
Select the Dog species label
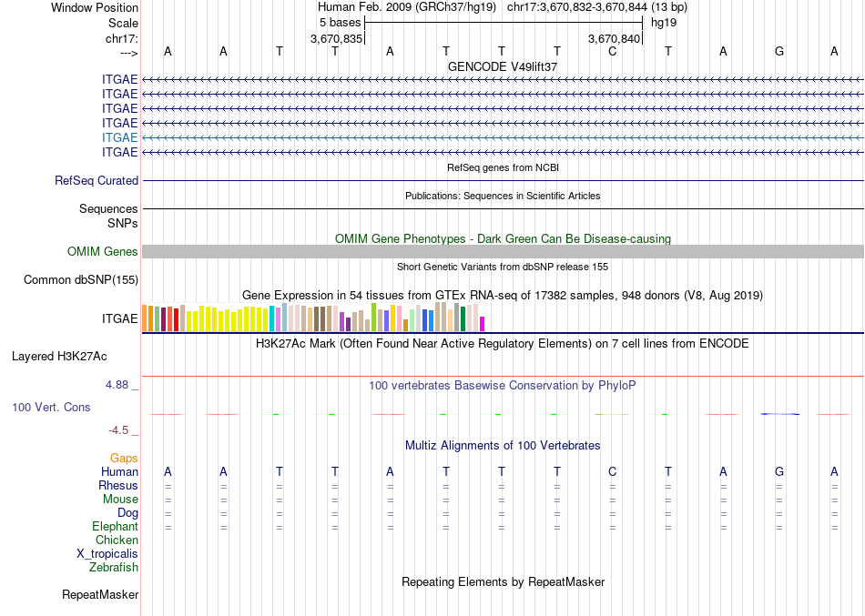pos(128,513)
